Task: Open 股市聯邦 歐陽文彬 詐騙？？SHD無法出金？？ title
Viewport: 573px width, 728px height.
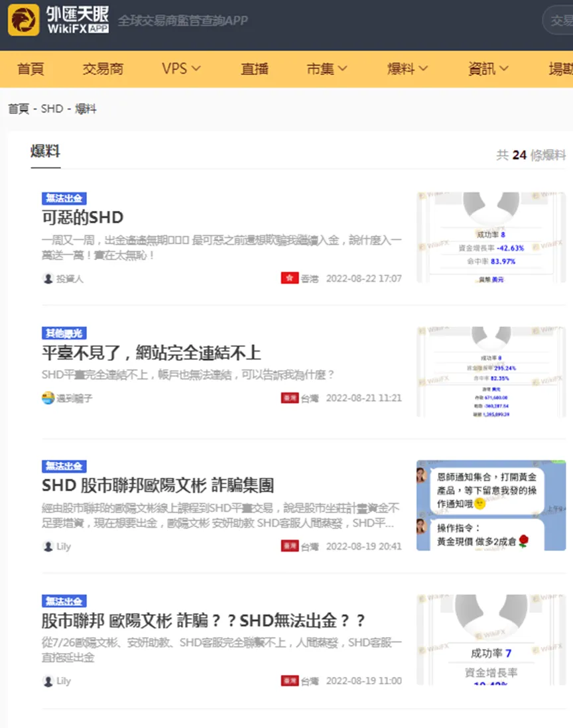Action: [x=204, y=621]
